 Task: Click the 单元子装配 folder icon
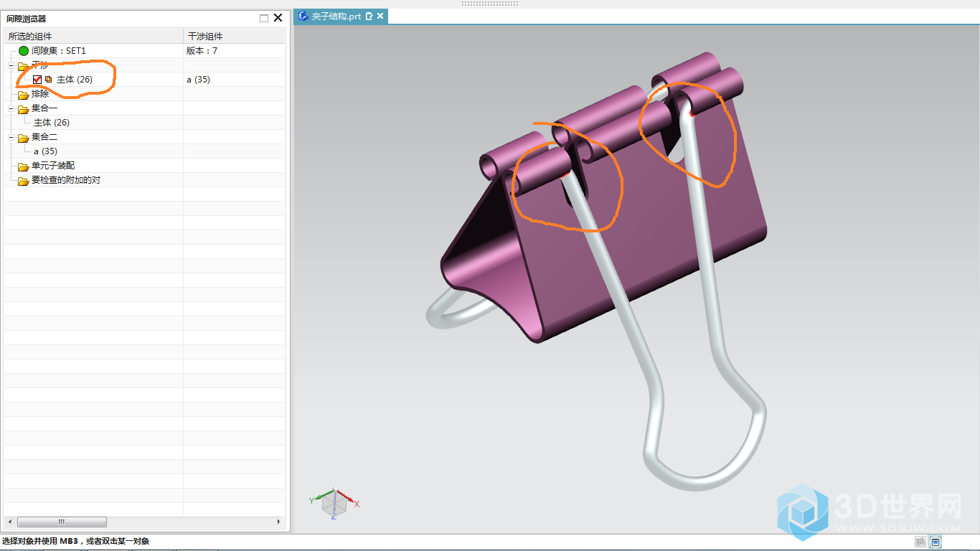point(24,166)
